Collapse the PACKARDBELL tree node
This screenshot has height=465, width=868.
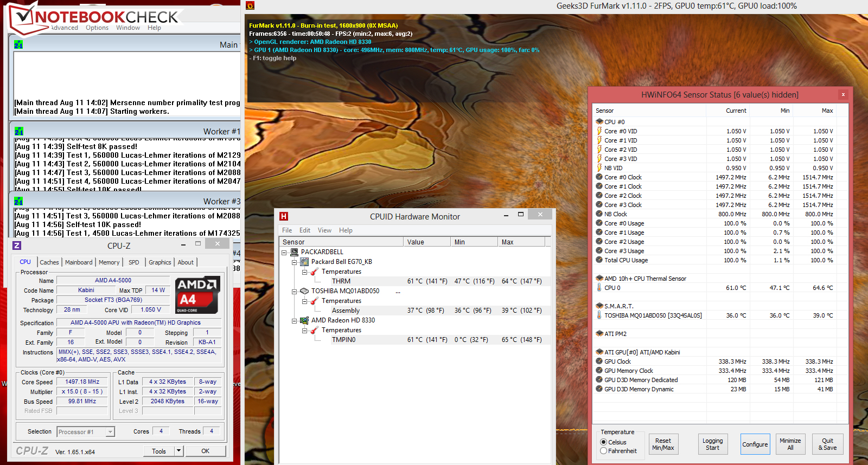(x=284, y=253)
